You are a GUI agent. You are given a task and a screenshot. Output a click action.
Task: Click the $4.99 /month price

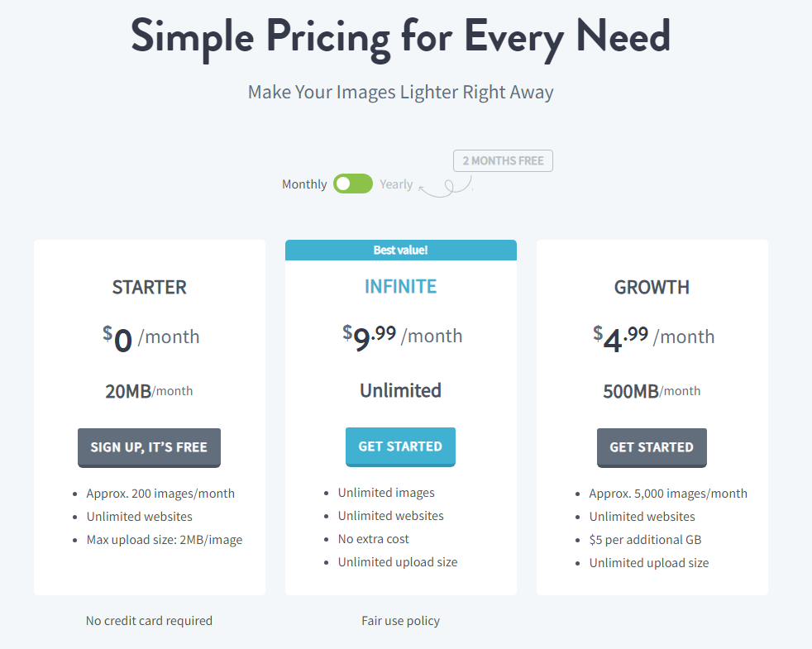(x=653, y=338)
